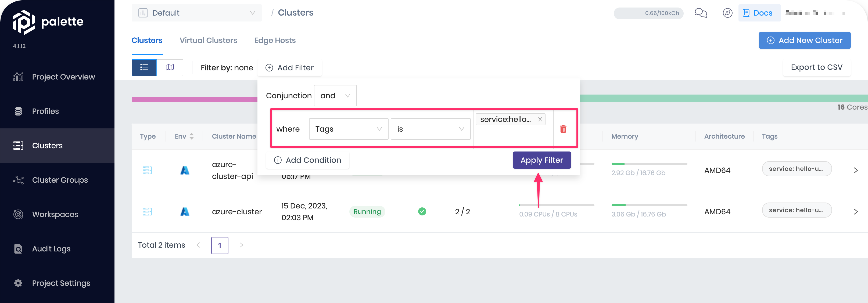Open the Conjunction and dropdown
868x303 pixels.
click(335, 96)
